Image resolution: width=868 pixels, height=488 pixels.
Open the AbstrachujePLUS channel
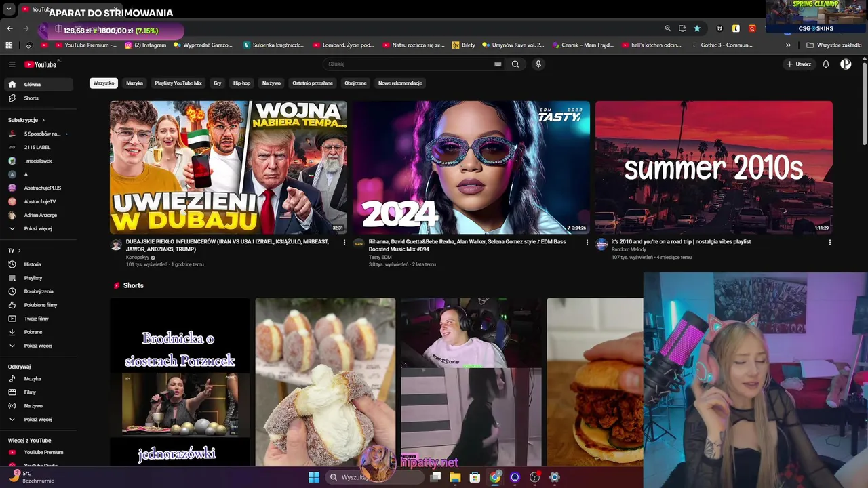[x=38, y=188]
